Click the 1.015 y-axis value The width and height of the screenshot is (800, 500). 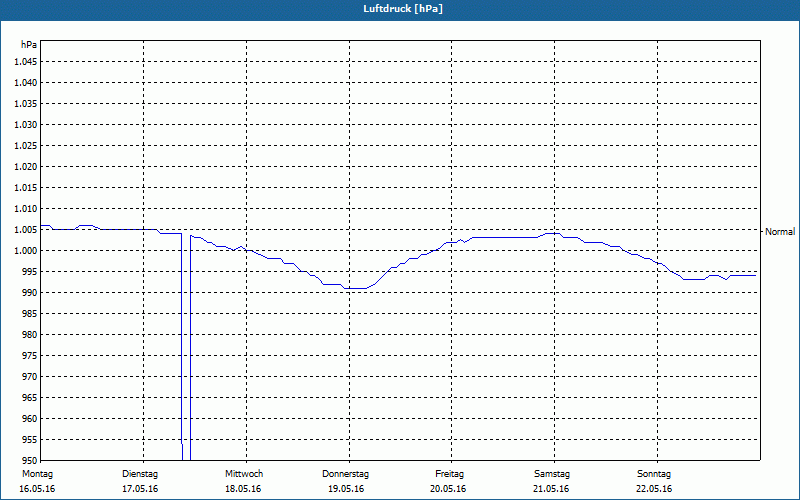tap(26, 188)
